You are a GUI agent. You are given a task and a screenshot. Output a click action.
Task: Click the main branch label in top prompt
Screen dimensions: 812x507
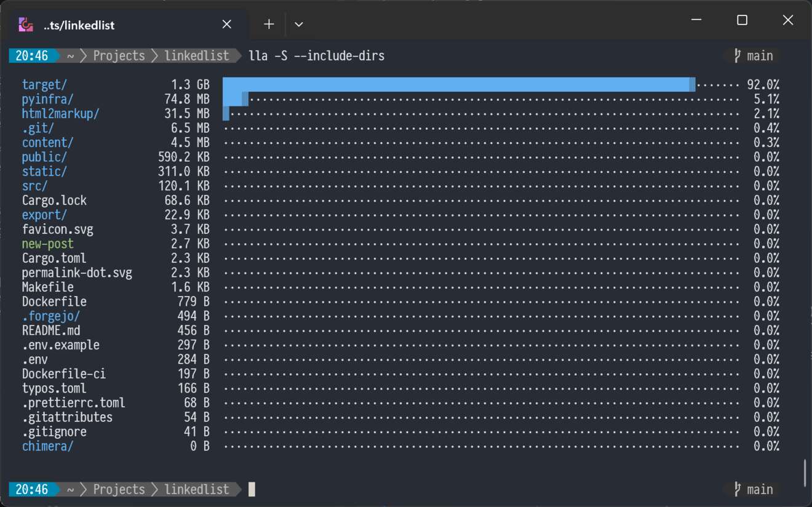coord(760,56)
